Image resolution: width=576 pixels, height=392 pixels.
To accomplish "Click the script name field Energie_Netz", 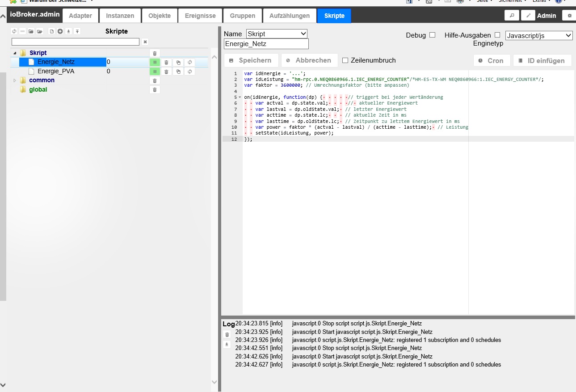I will [x=266, y=44].
